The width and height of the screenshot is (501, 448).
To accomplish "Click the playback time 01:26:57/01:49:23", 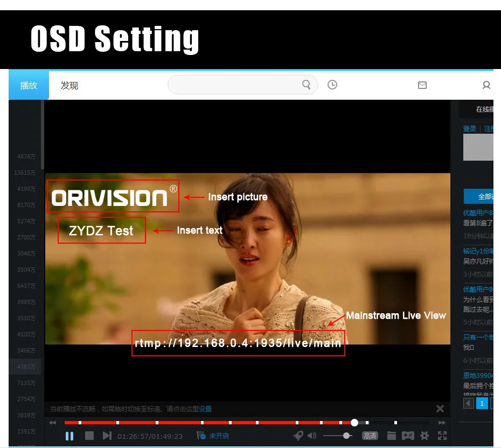I will click(150, 436).
